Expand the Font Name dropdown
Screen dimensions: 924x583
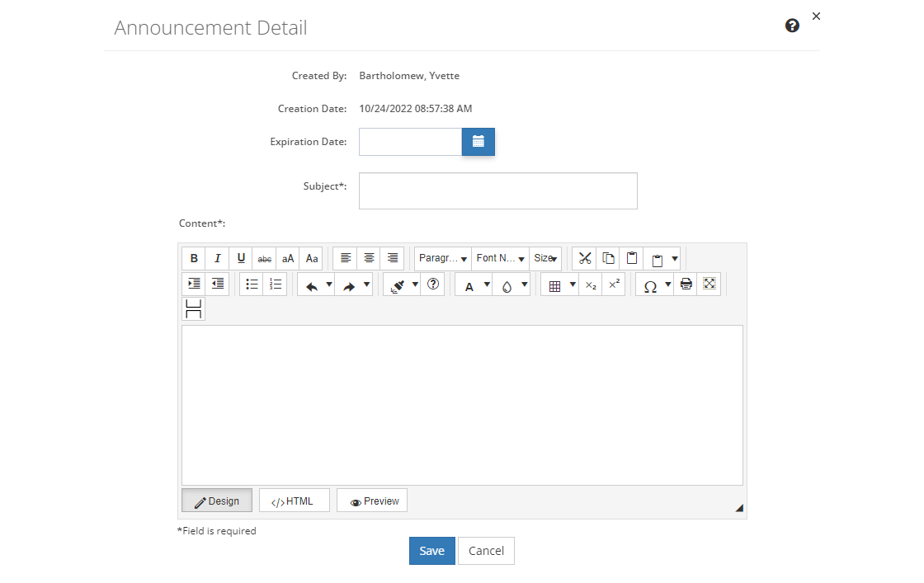[500, 258]
